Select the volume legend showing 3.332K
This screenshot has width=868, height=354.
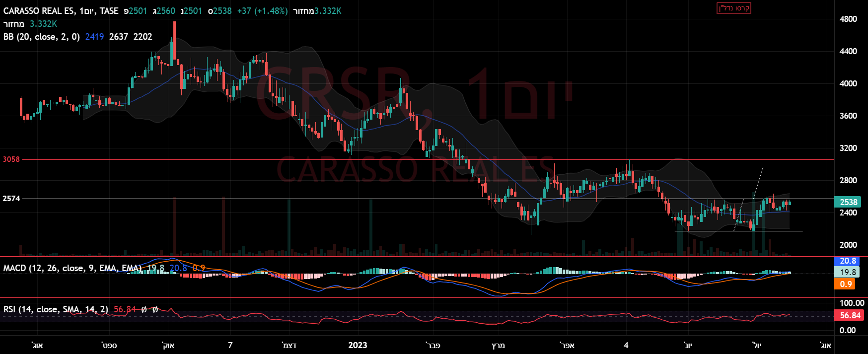point(30,24)
